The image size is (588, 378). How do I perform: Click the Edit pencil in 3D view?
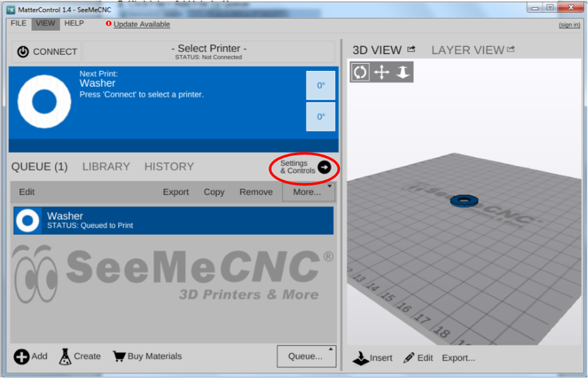[x=409, y=358]
